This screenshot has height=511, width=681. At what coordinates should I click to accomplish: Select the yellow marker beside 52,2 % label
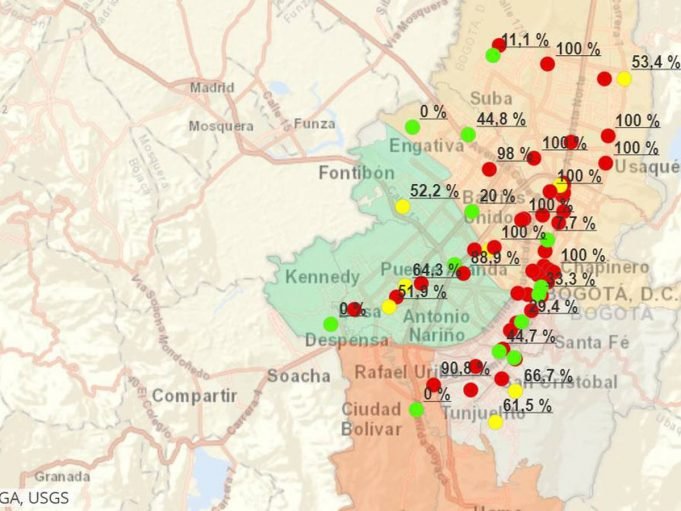(x=402, y=206)
